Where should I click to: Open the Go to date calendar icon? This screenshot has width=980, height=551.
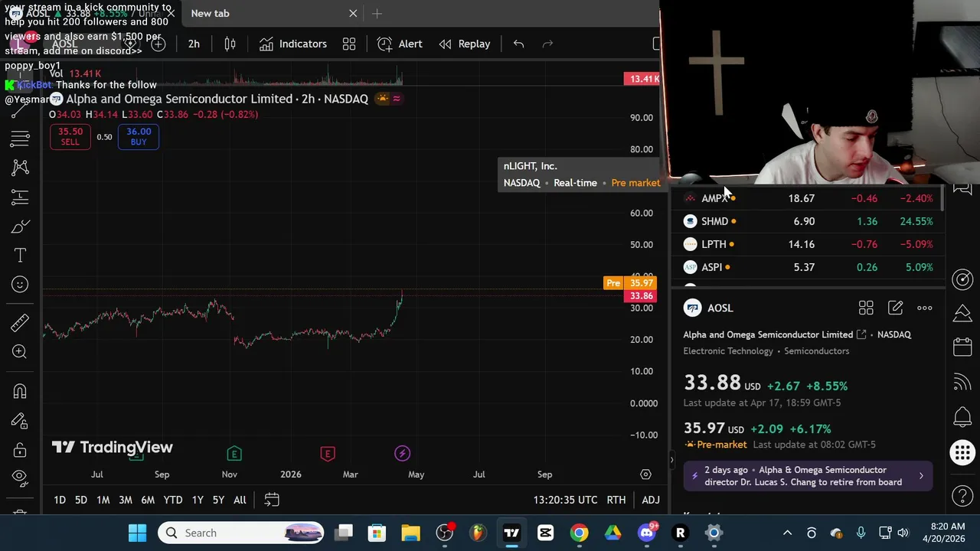(x=272, y=500)
